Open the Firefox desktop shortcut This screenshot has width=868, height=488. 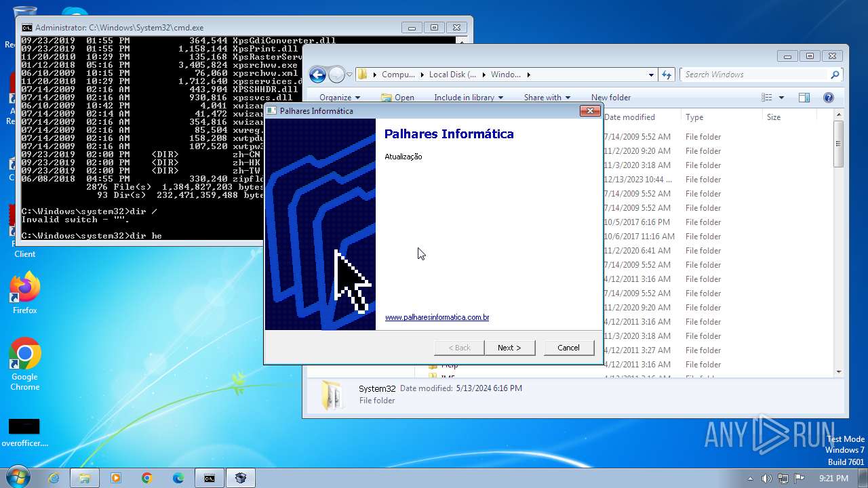point(25,293)
